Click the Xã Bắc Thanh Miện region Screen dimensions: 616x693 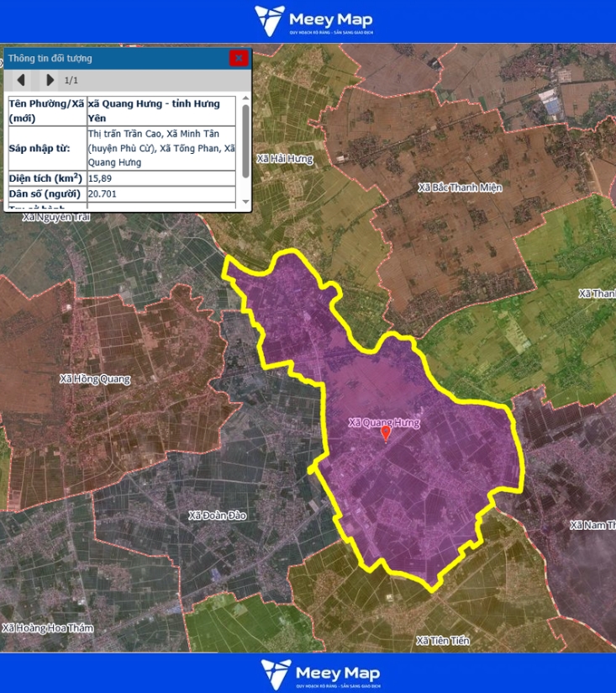point(460,188)
